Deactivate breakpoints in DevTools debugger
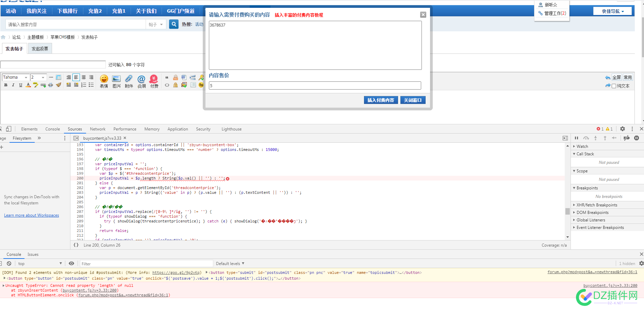 [626, 138]
